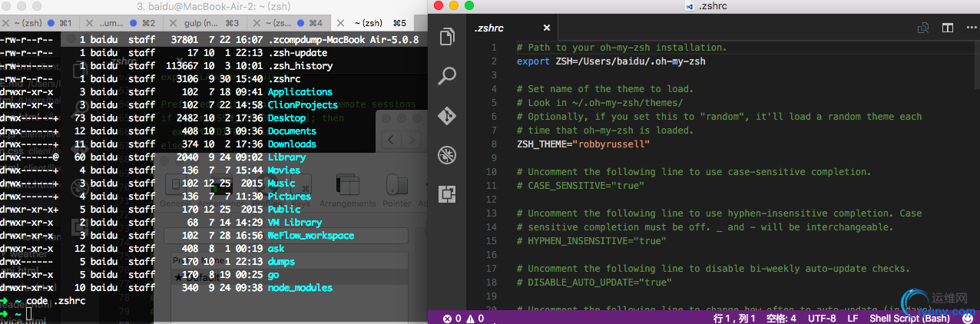Click the # DISABLE_AUTO_UPDATE="true" line
Image resolution: width=980 pixels, height=324 pixels.
coord(594,283)
